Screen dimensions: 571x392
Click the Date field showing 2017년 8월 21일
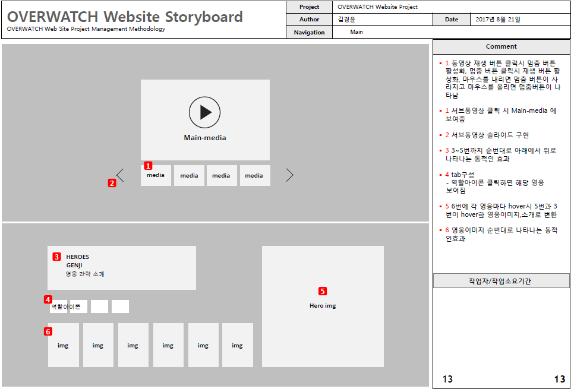[498, 20]
